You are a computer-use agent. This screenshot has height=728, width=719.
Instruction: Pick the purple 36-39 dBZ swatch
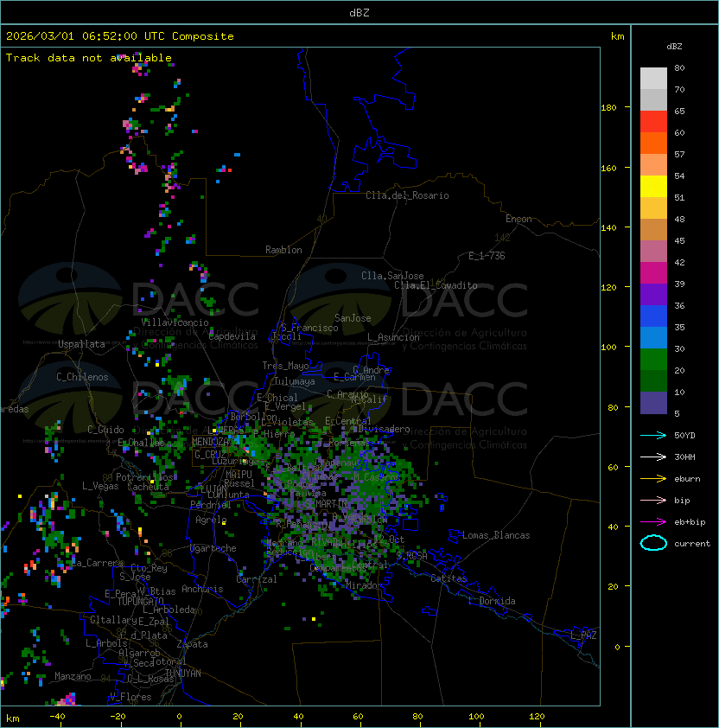point(653,295)
